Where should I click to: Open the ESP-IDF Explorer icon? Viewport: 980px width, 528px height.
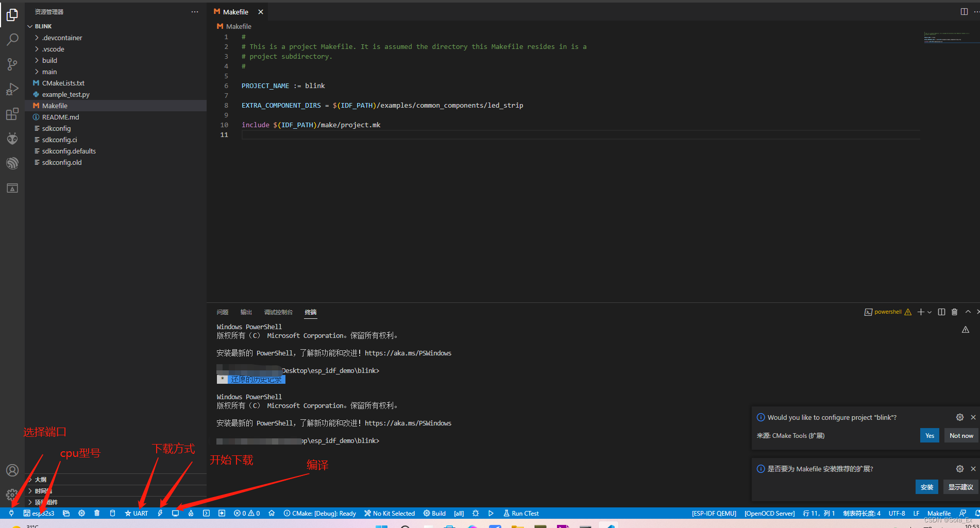12,163
